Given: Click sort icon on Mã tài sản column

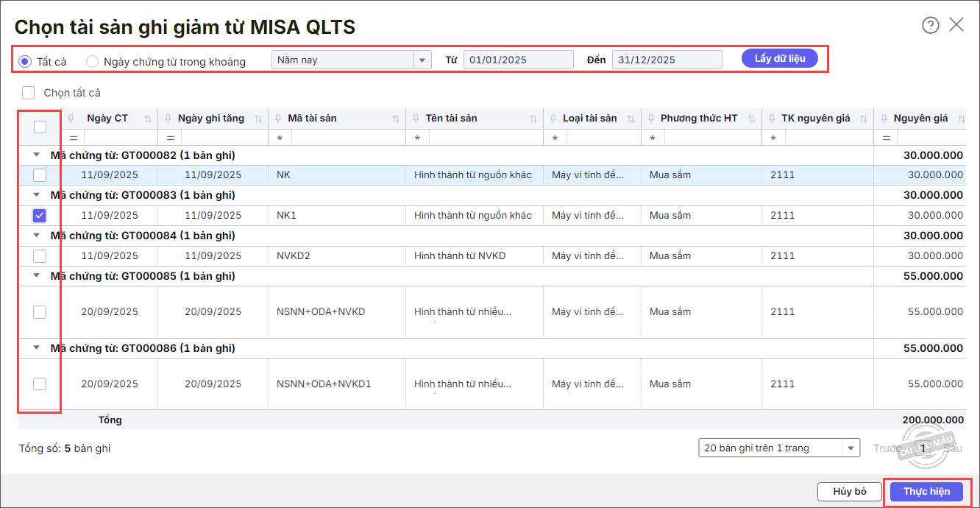Looking at the screenshot, I should pyautogui.click(x=396, y=119).
